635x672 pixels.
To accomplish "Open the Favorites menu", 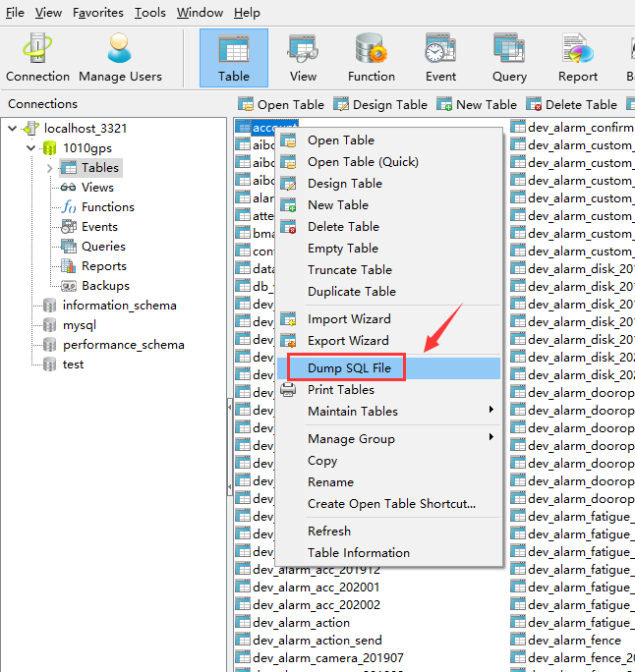I will click(97, 13).
